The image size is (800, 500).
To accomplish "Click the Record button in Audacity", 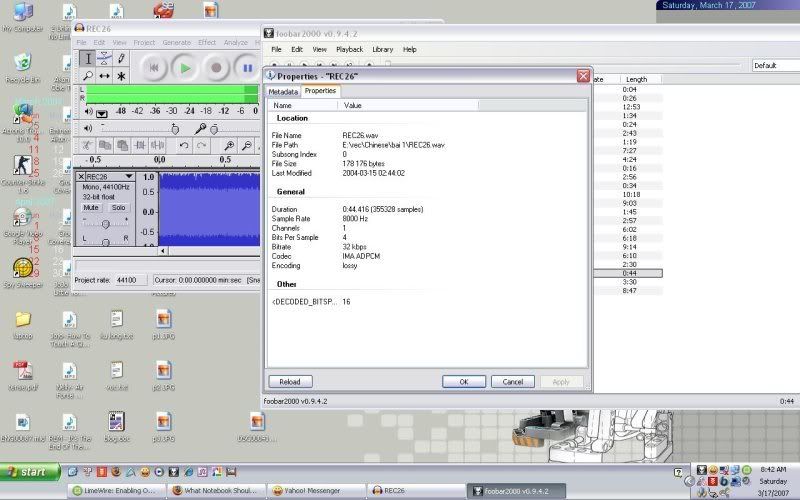I will (216, 67).
